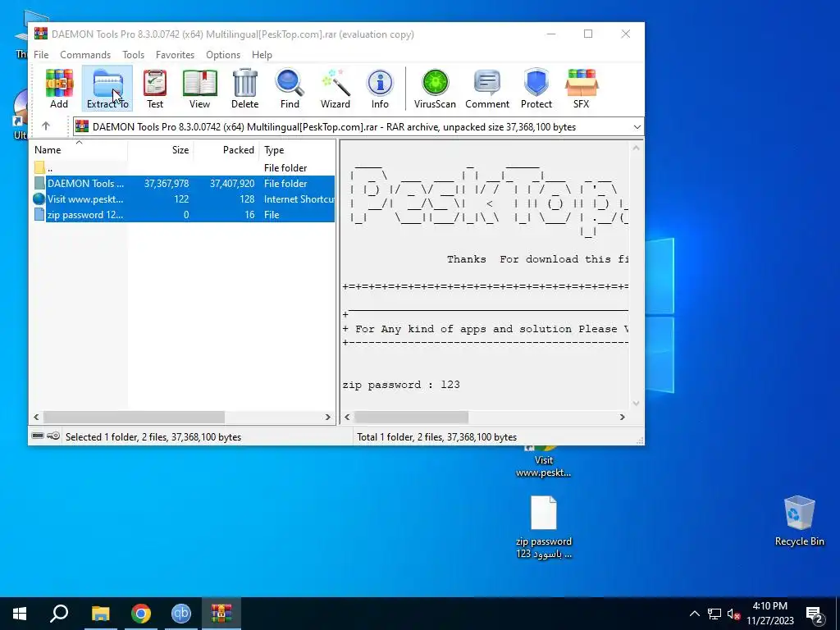The image size is (840, 630).
Task: Open the Comment tool
Action: click(487, 89)
